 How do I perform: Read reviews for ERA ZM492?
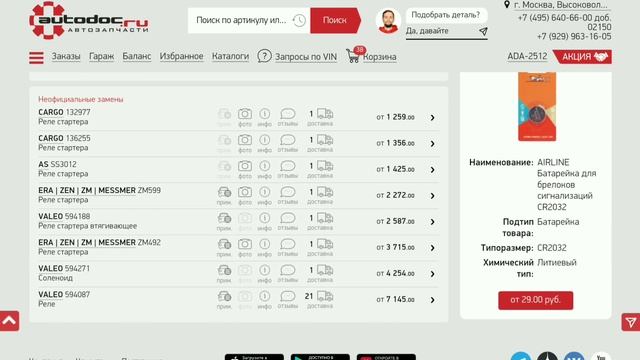(288, 248)
